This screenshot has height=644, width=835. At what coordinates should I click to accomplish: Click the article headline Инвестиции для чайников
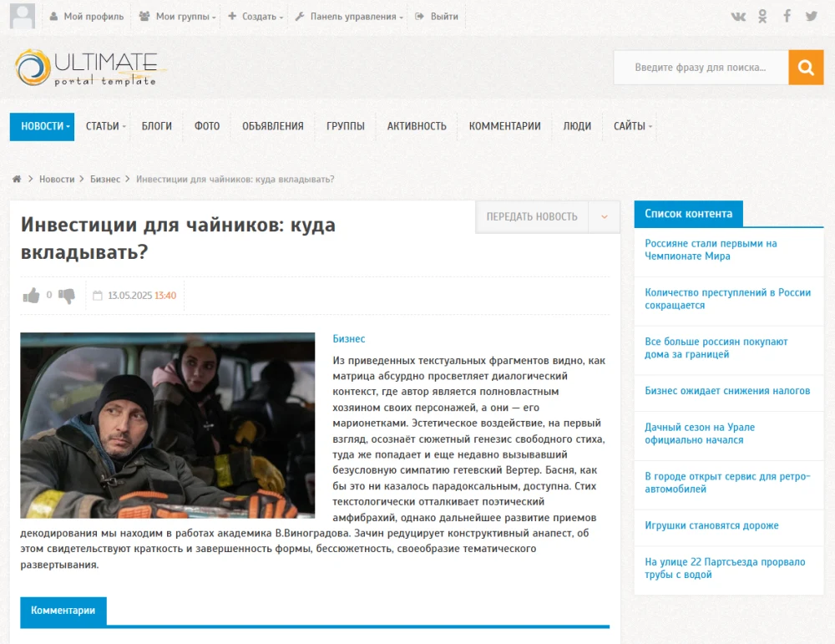(178, 238)
